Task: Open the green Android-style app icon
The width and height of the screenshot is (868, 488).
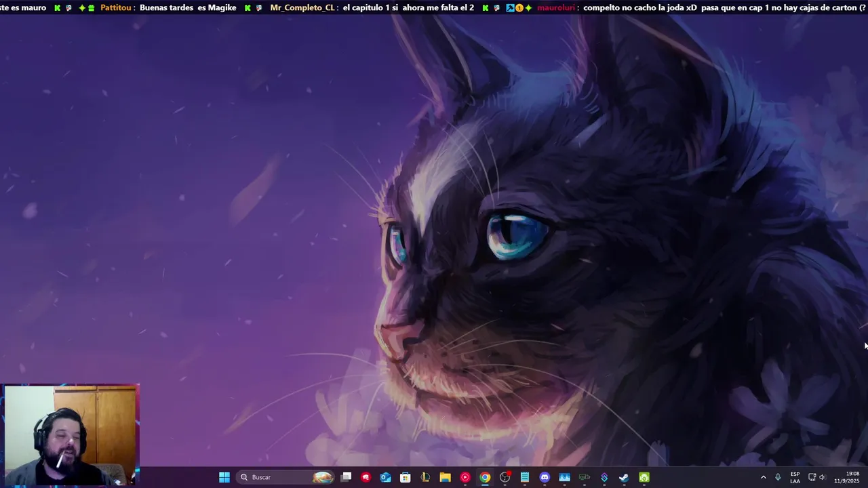Action: (644, 477)
